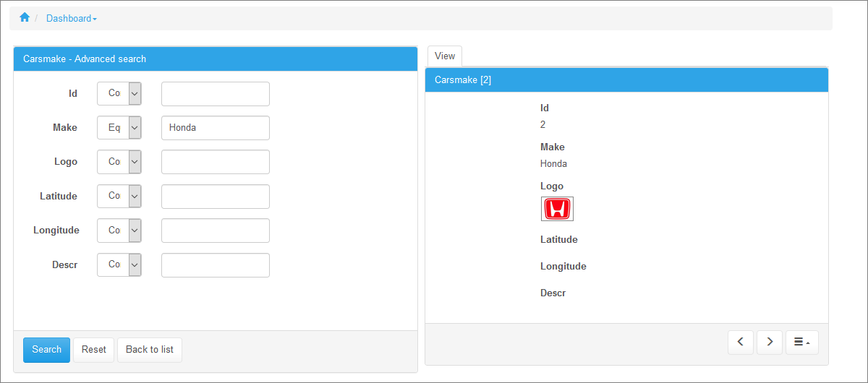Go to next record arrow
This screenshot has height=383, width=868.
tap(770, 342)
